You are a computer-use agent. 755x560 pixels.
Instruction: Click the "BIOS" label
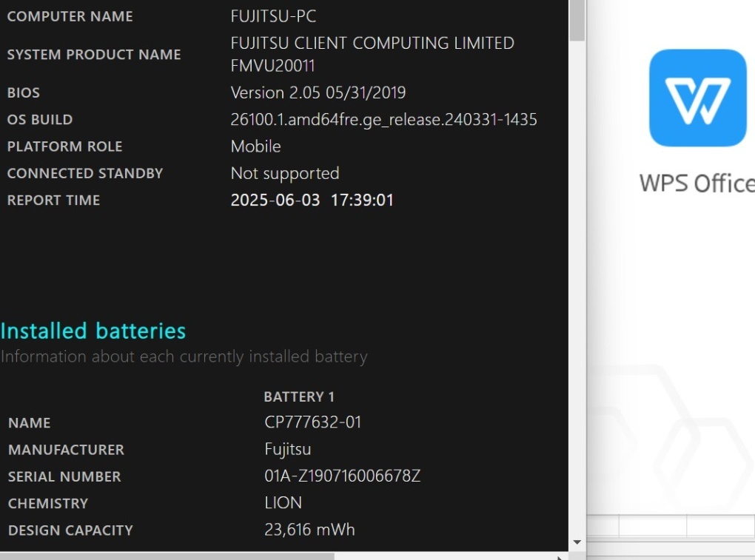pos(23,92)
